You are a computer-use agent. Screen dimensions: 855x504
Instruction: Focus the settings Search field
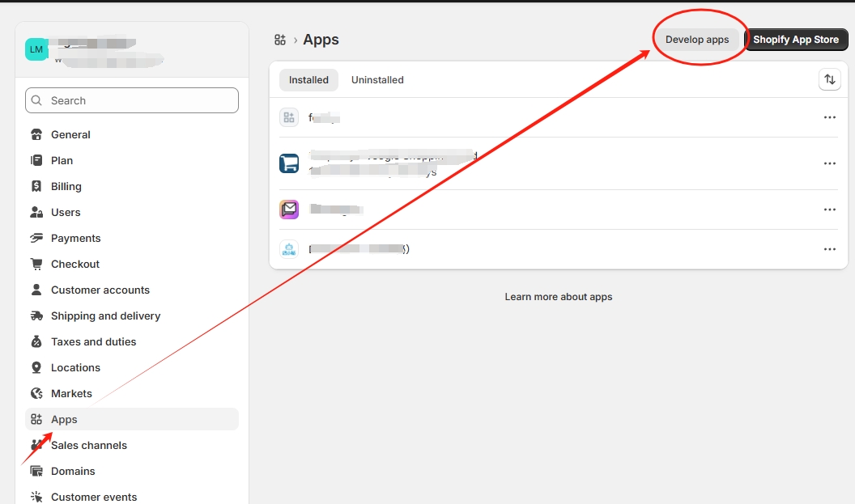click(x=132, y=100)
